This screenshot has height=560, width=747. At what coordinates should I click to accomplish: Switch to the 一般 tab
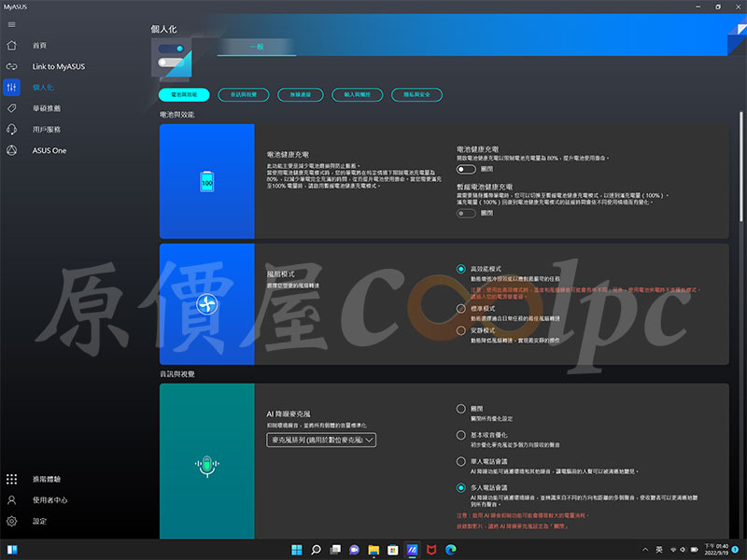[x=257, y=47]
